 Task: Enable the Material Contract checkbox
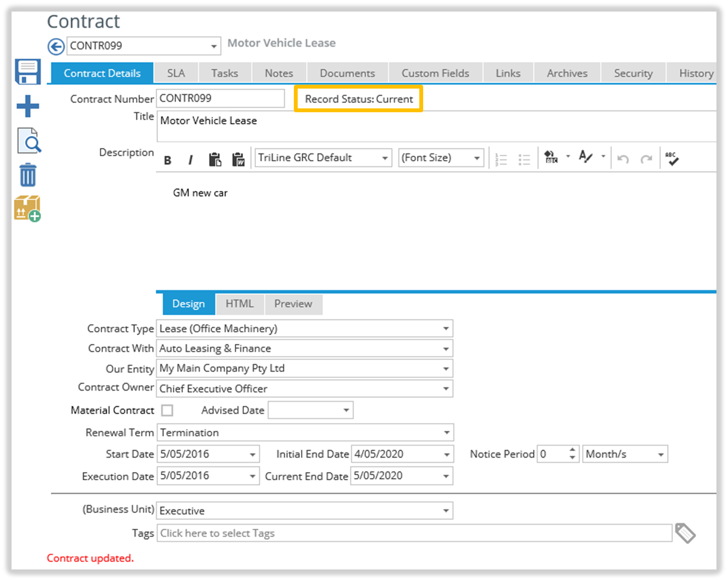pyautogui.click(x=167, y=410)
